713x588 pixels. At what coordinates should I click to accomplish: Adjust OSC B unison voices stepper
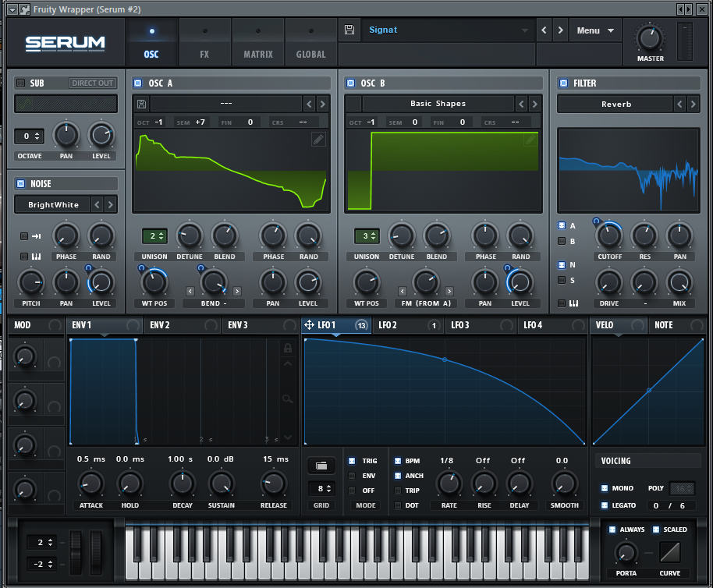tap(367, 236)
